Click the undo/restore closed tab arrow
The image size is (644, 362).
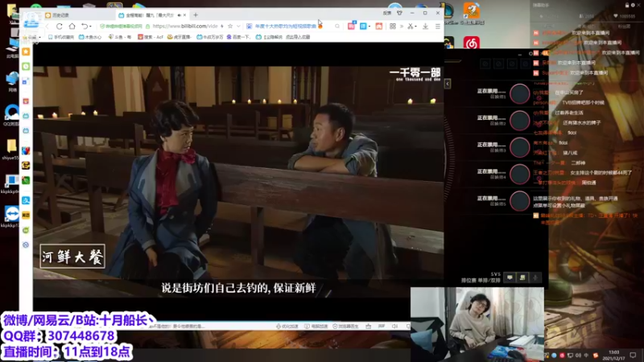click(85, 27)
